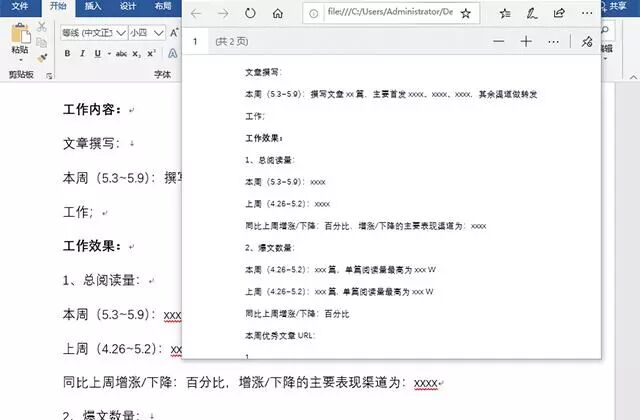Add page to favorites with star icon
640x420 pixels.
tap(465, 13)
